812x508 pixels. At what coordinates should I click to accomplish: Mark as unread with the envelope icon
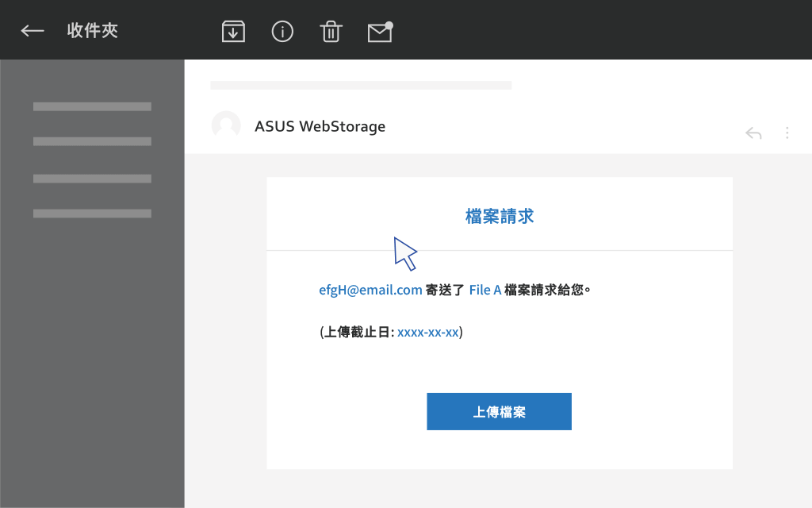point(380,32)
